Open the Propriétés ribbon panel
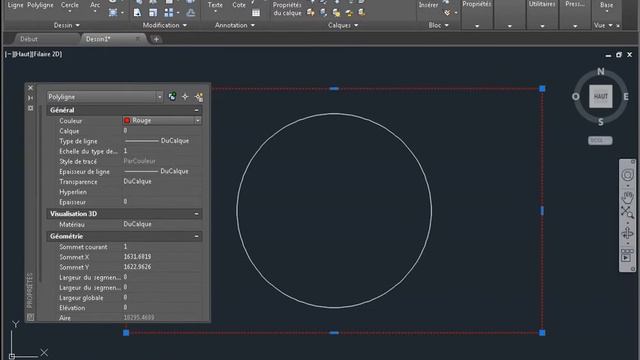This screenshot has height=360, width=640. click(477, 14)
